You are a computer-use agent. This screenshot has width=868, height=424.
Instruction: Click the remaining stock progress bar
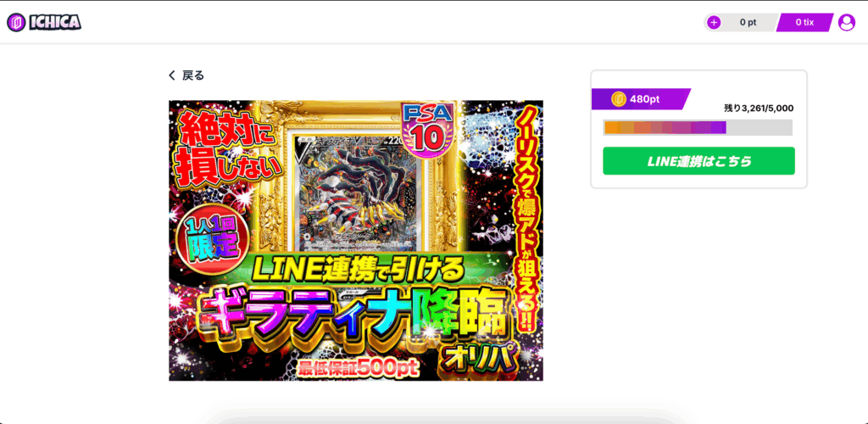pyautogui.click(x=698, y=127)
